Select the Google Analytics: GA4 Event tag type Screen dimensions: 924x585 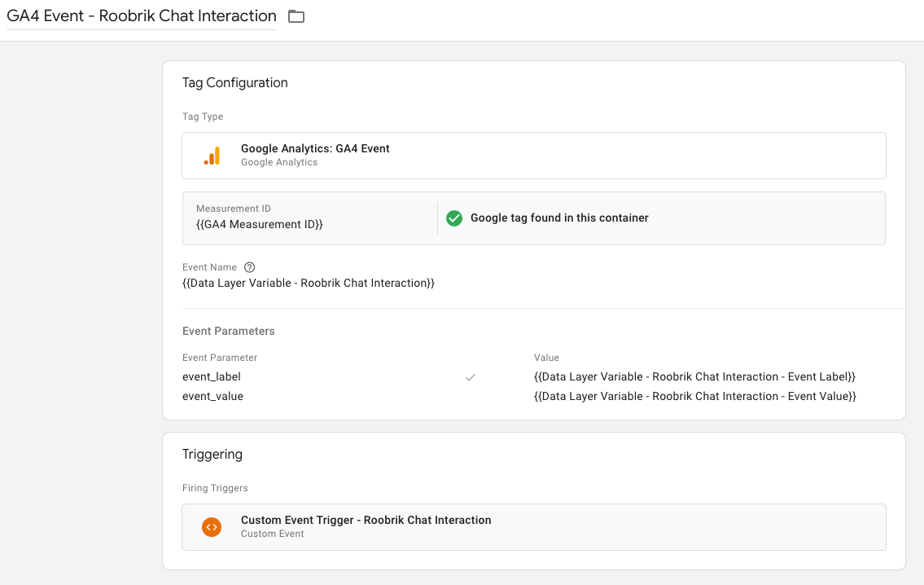[x=315, y=149]
